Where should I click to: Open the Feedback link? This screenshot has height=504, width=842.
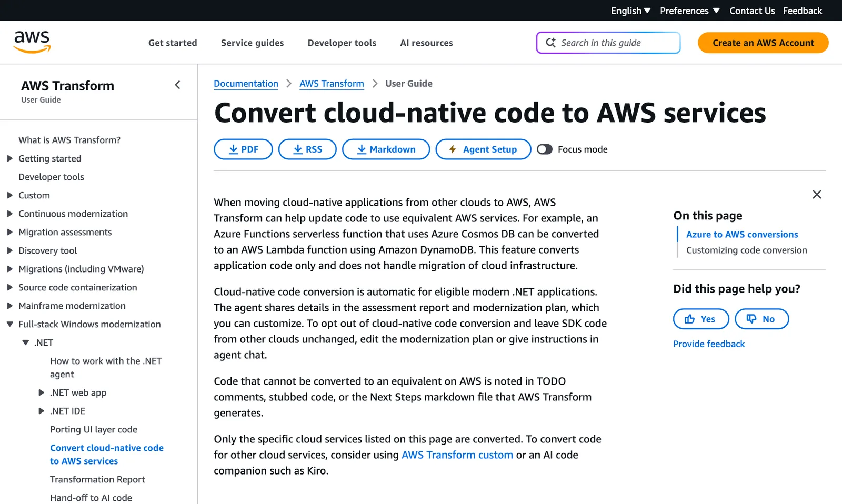pos(802,11)
